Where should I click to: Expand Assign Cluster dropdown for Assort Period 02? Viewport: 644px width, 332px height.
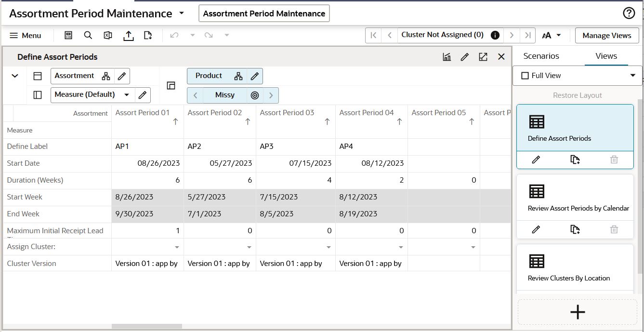coord(249,247)
